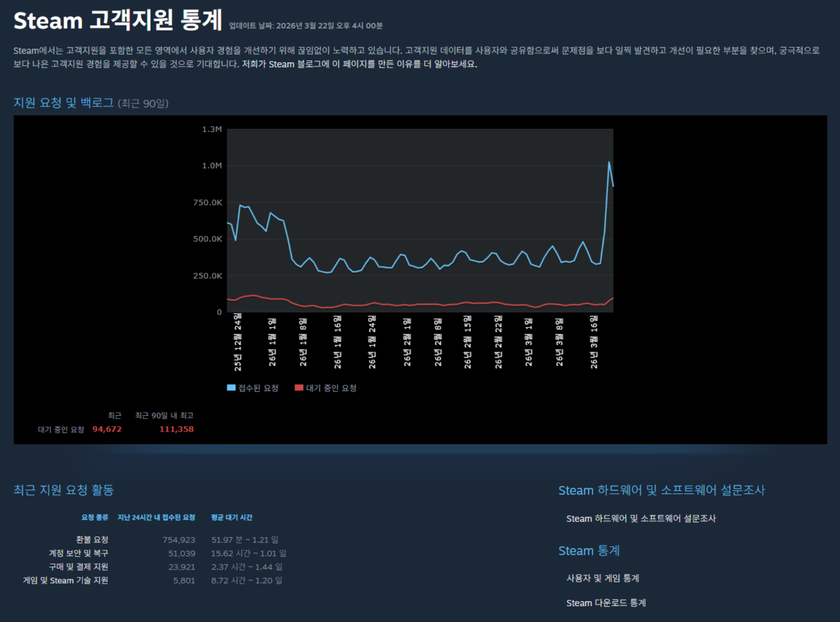Image resolution: width=840 pixels, height=622 pixels.
Task: Click the 754,923 refund request count
Action: (x=179, y=540)
